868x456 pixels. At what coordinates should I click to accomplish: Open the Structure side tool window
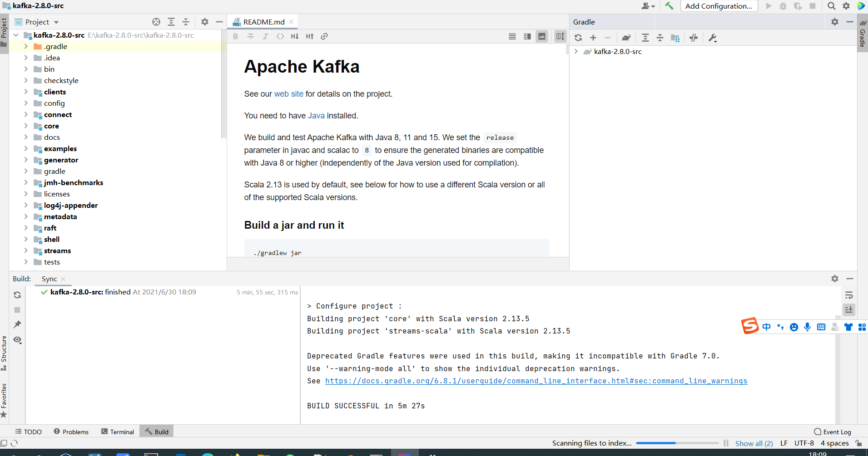4,353
